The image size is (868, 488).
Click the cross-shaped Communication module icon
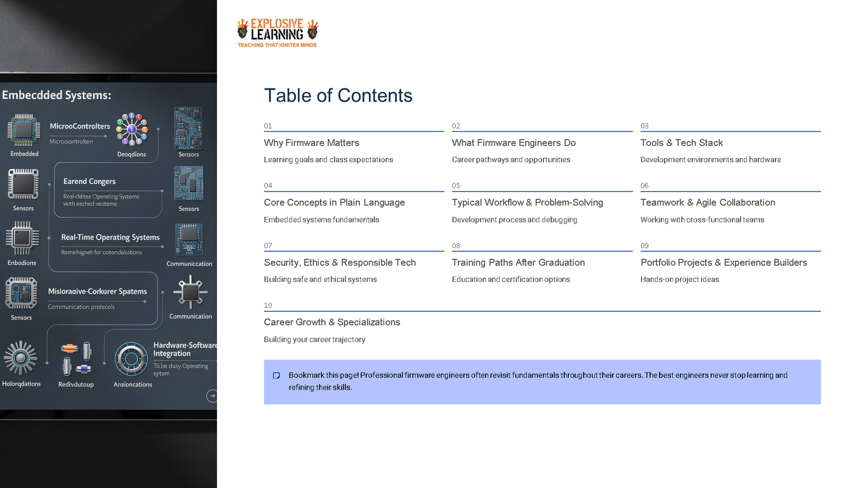tap(190, 293)
